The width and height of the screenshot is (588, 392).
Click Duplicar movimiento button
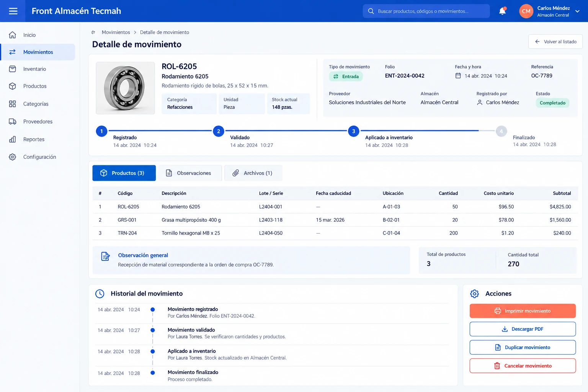(523, 348)
